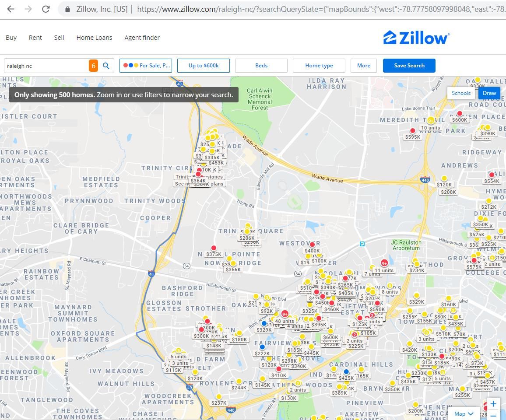Click the browser forward arrow
The height and width of the screenshot is (420, 506).
(28, 9)
